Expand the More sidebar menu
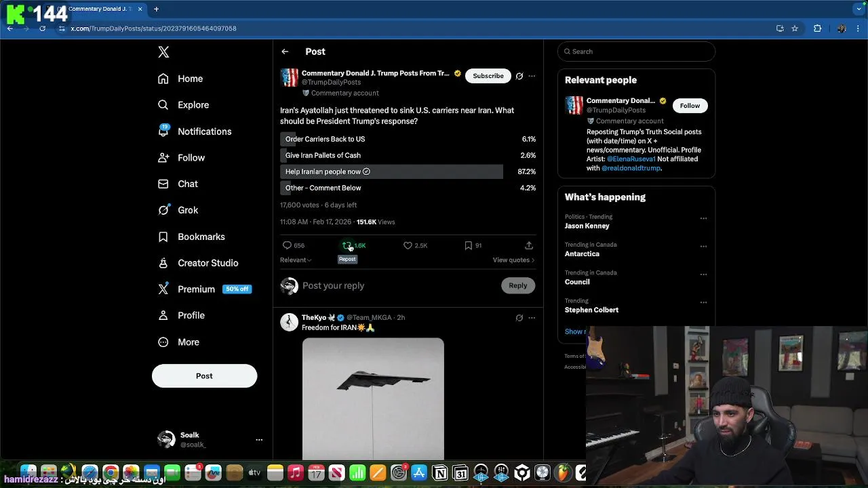868x488 pixels. pos(178,342)
